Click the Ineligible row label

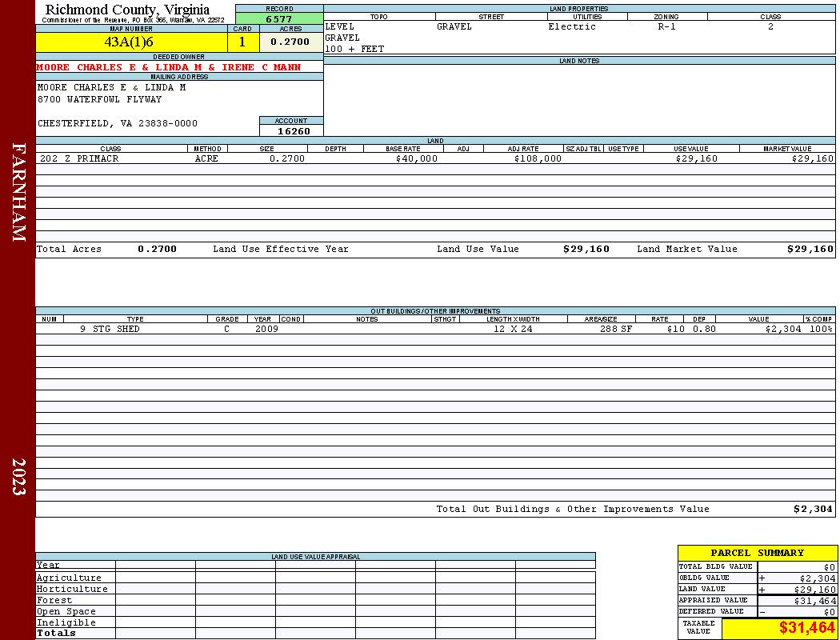pos(66,623)
